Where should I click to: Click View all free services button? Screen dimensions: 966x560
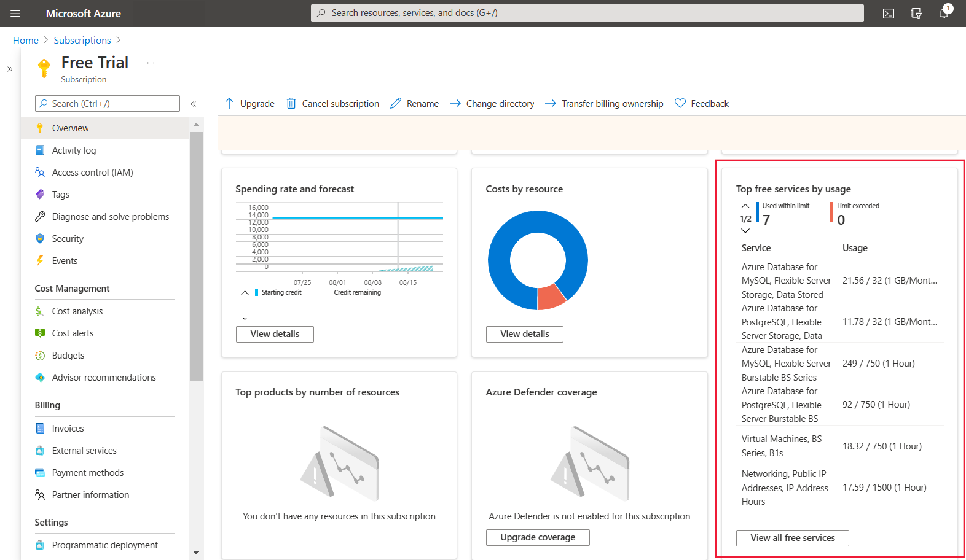(792, 538)
